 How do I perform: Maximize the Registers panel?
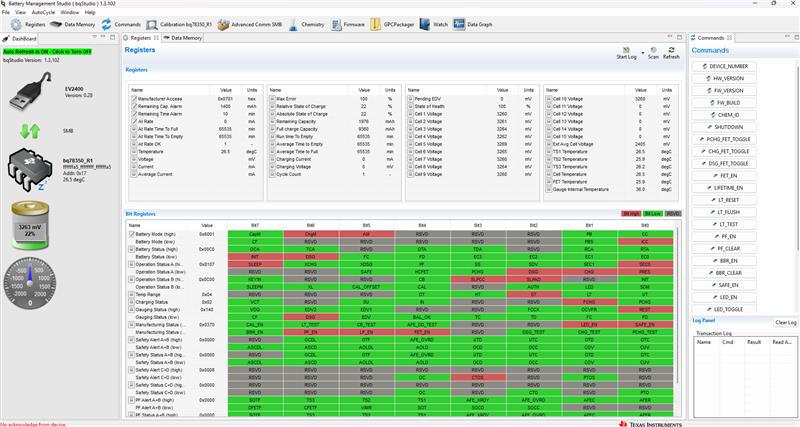pos(680,37)
